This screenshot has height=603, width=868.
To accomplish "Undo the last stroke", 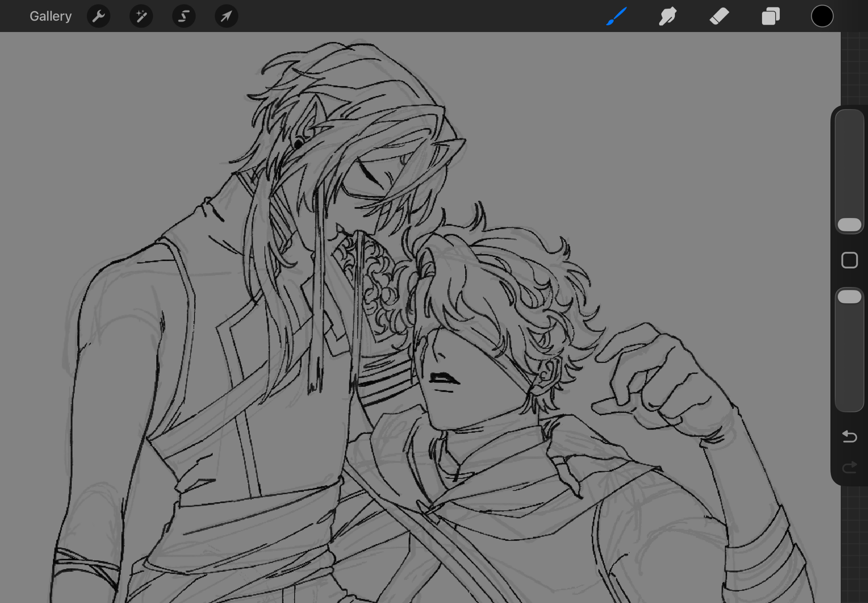I will click(x=849, y=436).
